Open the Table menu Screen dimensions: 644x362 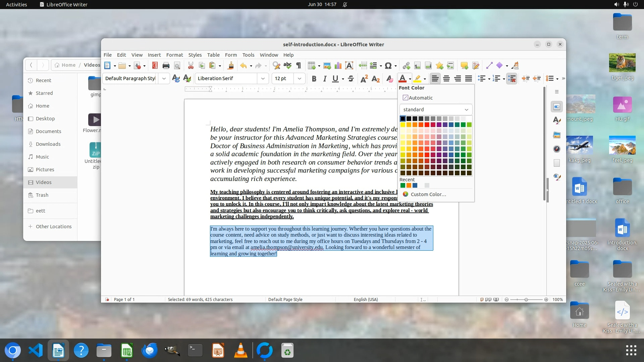click(x=213, y=55)
